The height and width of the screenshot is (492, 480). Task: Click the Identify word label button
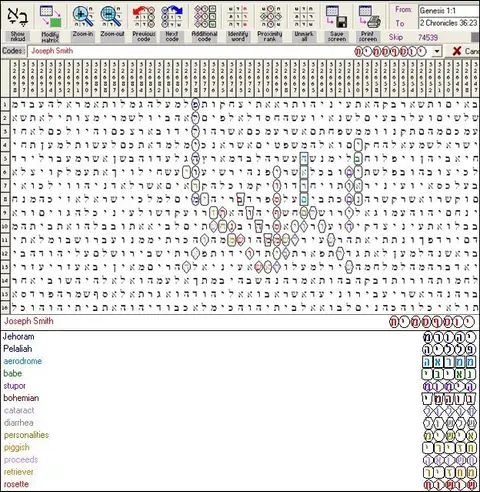pos(238,37)
